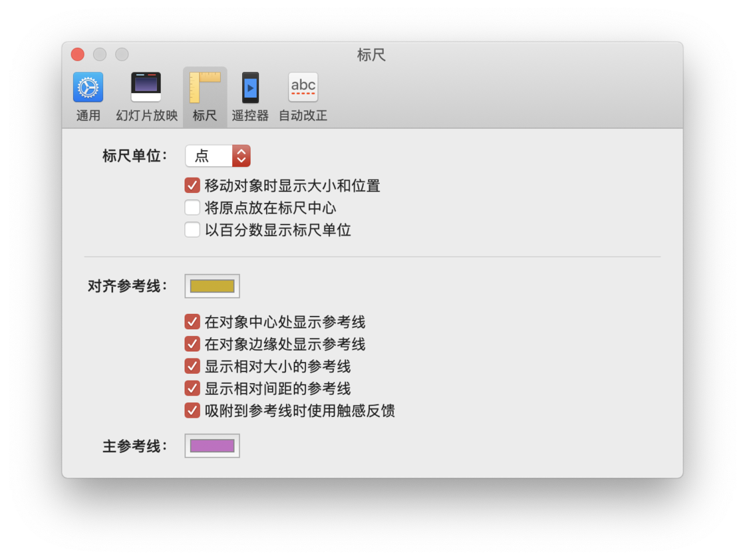Open the 自动改正 auto-correction abc icon
This screenshot has height=560, width=745.
[x=303, y=87]
